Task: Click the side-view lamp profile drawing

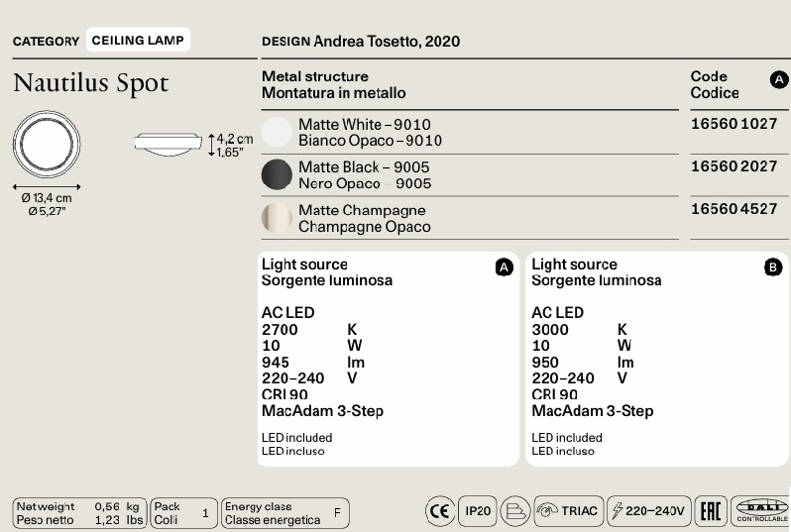Action: (168, 144)
